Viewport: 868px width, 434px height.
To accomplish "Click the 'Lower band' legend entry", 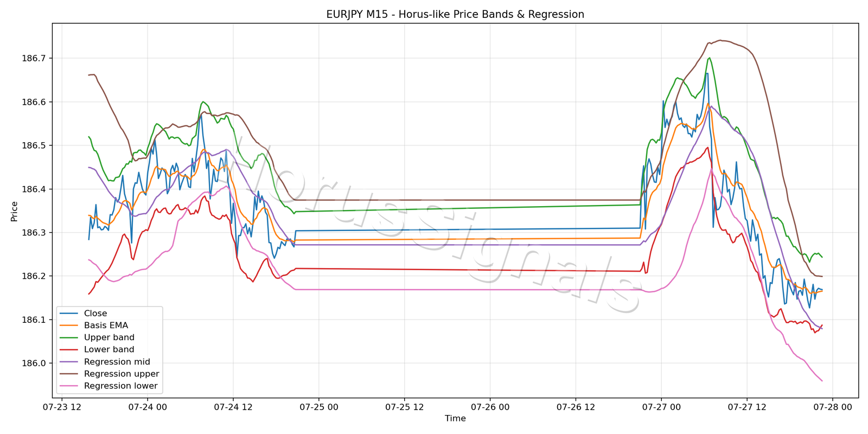I will pyautogui.click(x=97, y=349).
